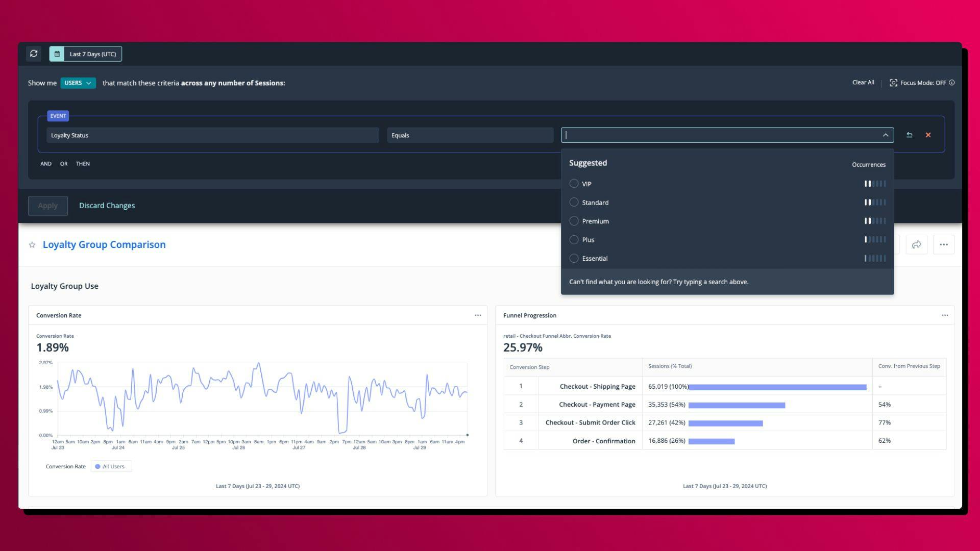This screenshot has height=551, width=980.
Task: Click the refresh/sync icon top left
Action: point(34,53)
